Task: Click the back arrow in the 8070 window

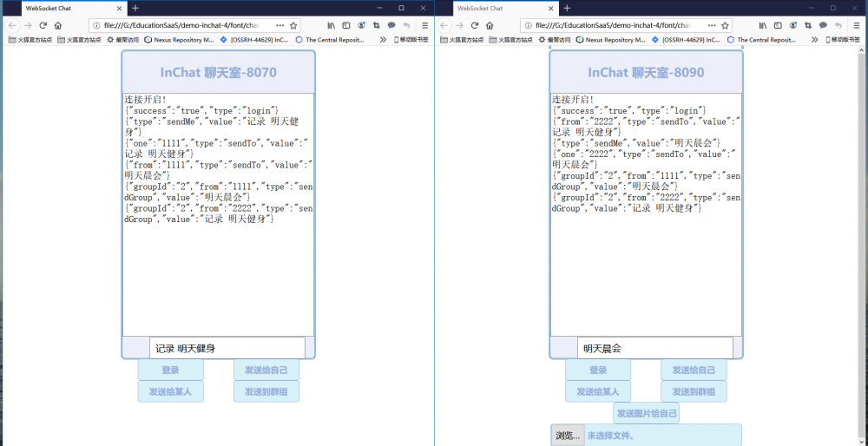Action: (12, 25)
